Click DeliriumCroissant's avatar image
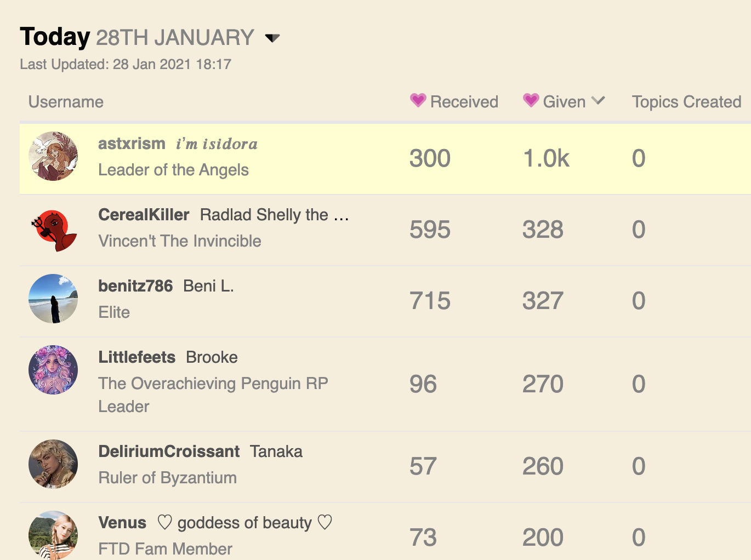 [53, 464]
